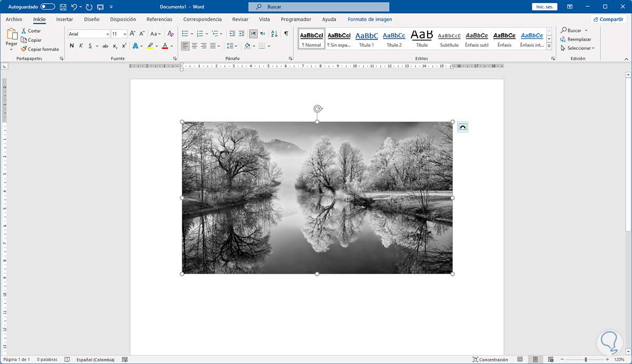Click the Cortar scissors button
The image size is (632, 364).
click(31, 31)
